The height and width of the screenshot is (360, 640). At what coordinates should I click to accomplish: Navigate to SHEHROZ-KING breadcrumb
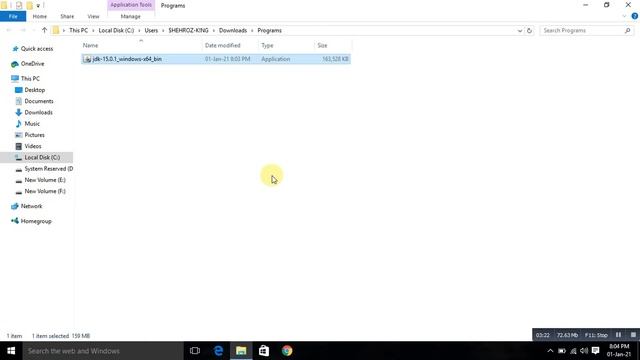189,31
